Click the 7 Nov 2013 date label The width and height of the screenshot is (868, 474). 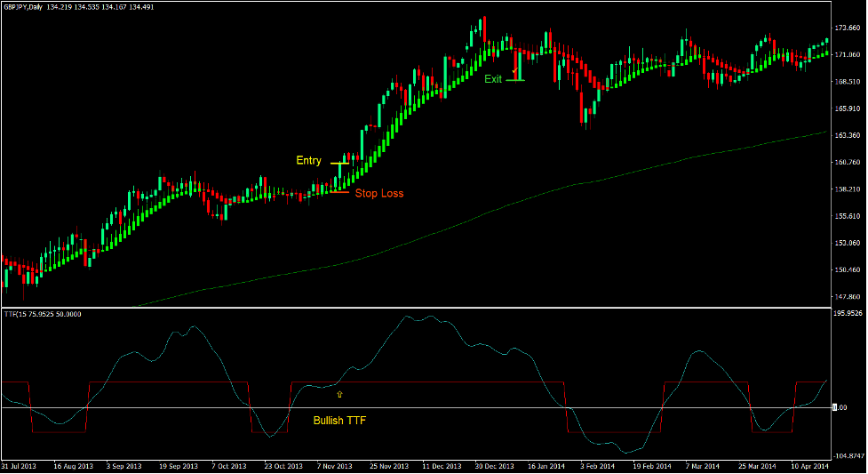(x=334, y=466)
